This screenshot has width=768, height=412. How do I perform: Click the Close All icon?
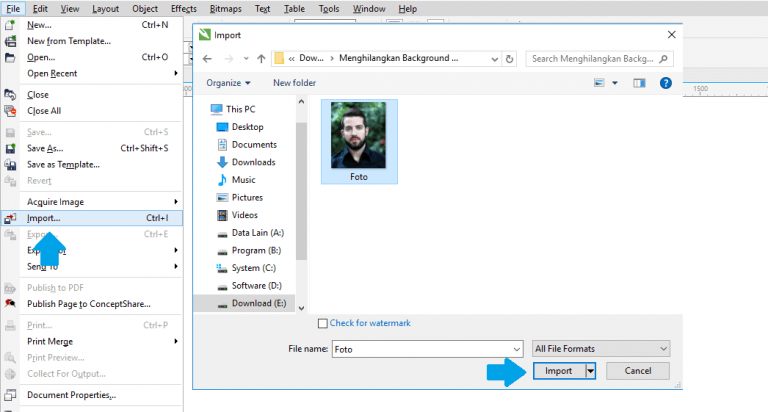tap(10, 111)
